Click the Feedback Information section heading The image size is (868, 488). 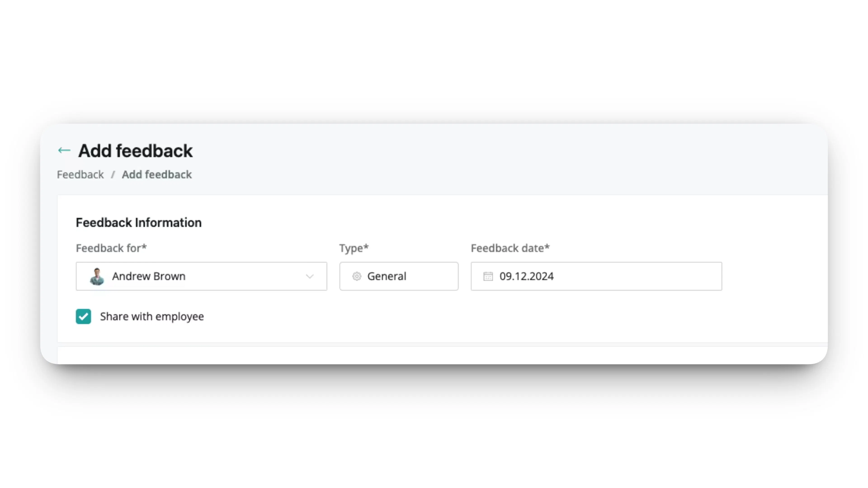pos(139,223)
